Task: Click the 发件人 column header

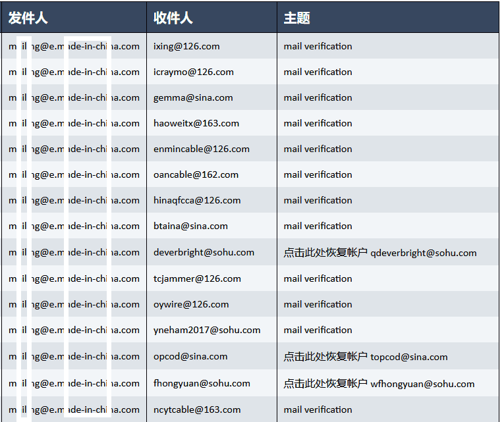Action: tap(28, 18)
